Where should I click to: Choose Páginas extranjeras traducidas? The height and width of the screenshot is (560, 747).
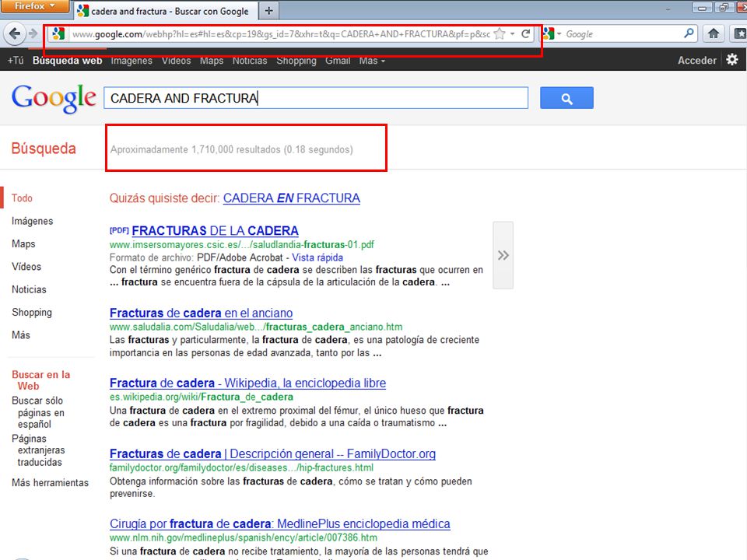(x=38, y=450)
